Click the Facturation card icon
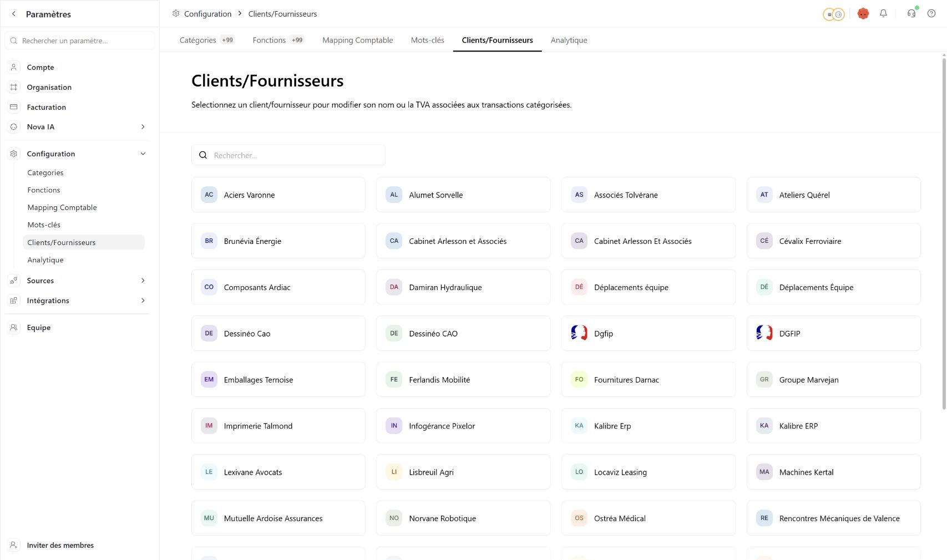The width and height of the screenshot is (947, 560). (14, 107)
